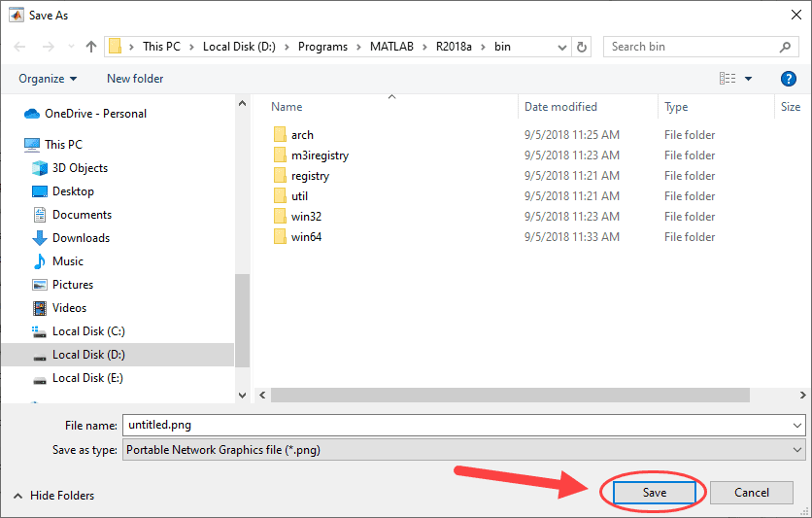Open Downloads in the sidebar
Image resolution: width=812 pixels, height=518 pixels.
81,238
